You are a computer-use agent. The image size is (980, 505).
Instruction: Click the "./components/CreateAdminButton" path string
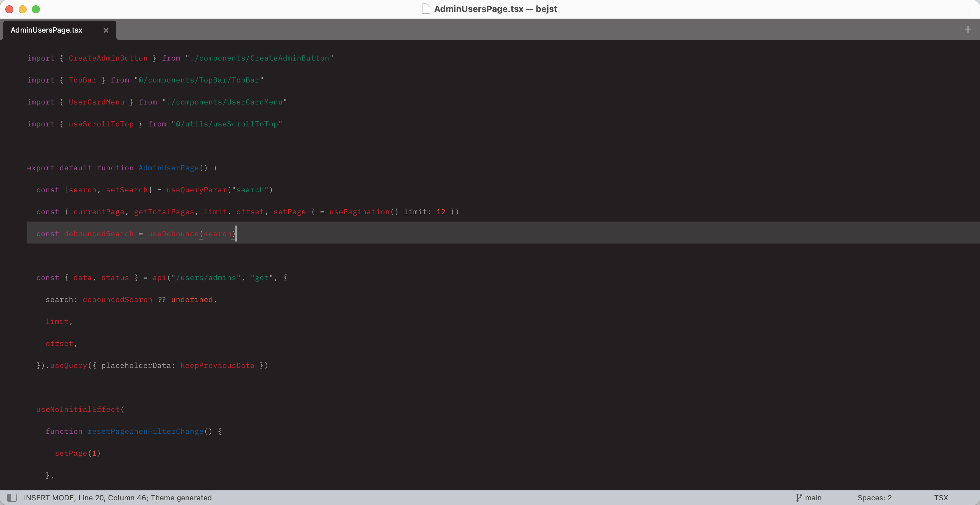tap(259, 58)
